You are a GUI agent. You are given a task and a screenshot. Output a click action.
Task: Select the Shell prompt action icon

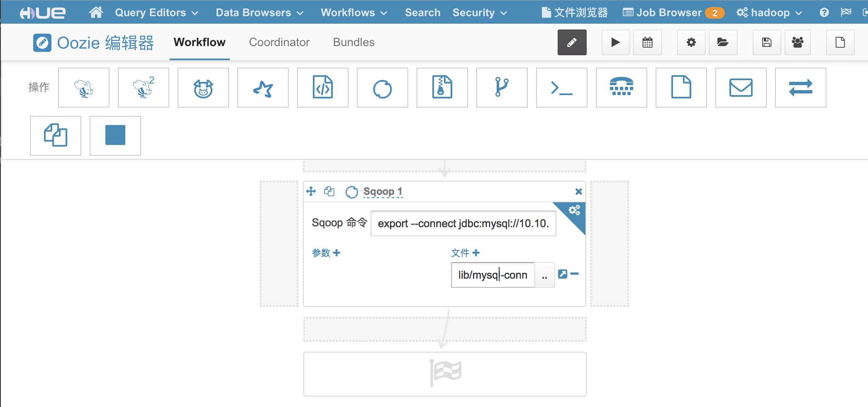561,88
